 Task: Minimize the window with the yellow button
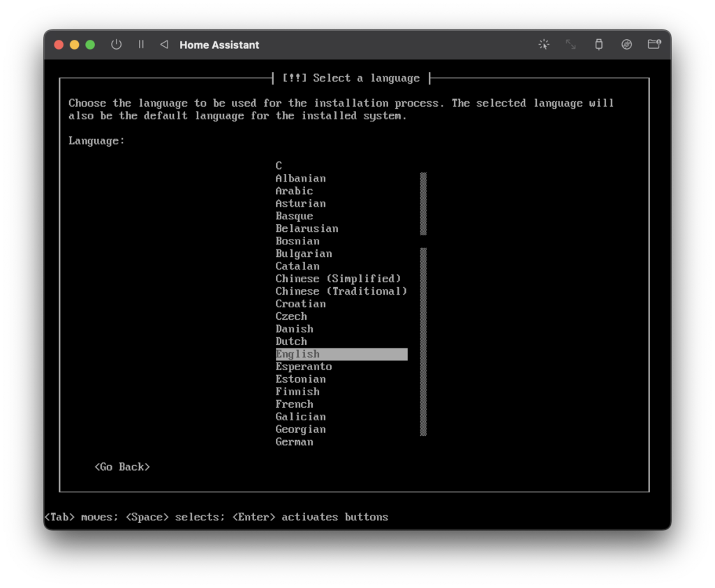pyautogui.click(x=74, y=45)
